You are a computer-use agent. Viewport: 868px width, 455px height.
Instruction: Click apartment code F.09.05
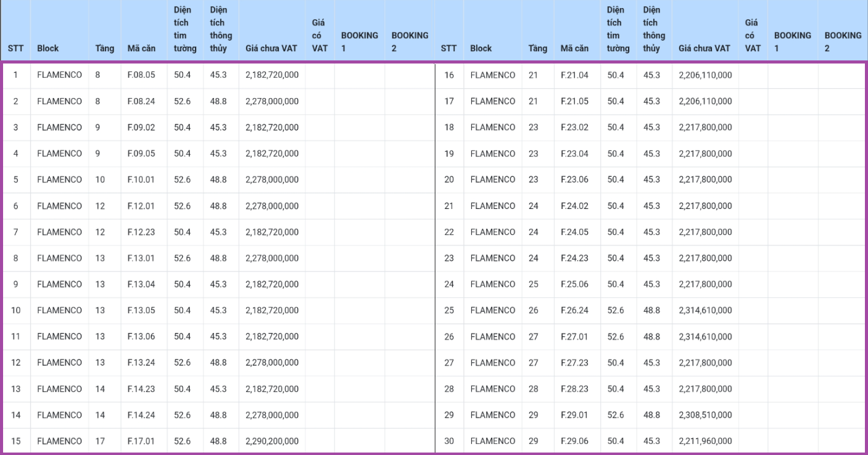(x=141, y=154)
